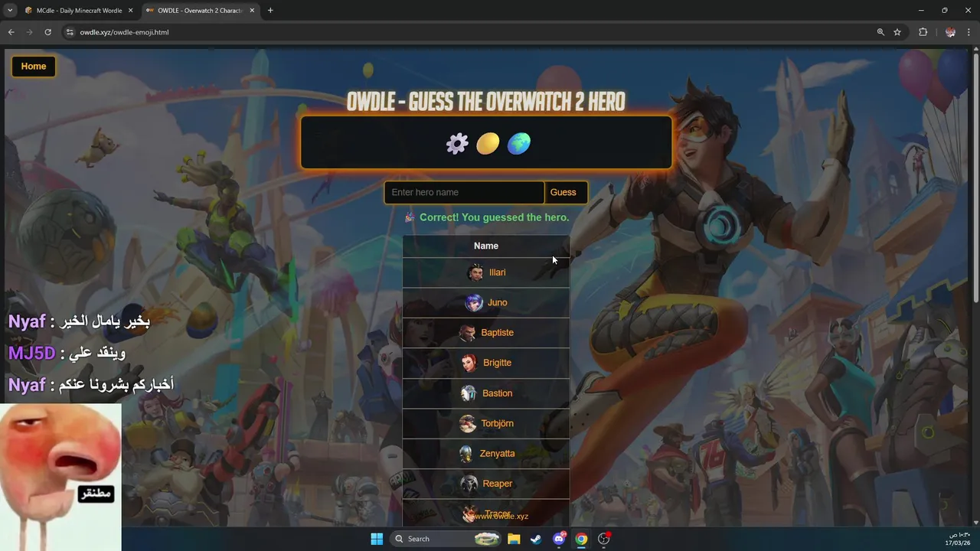This screenshot has height=551, width=980.
Task: Open site information icon in address bar
Action: (70, 32)
